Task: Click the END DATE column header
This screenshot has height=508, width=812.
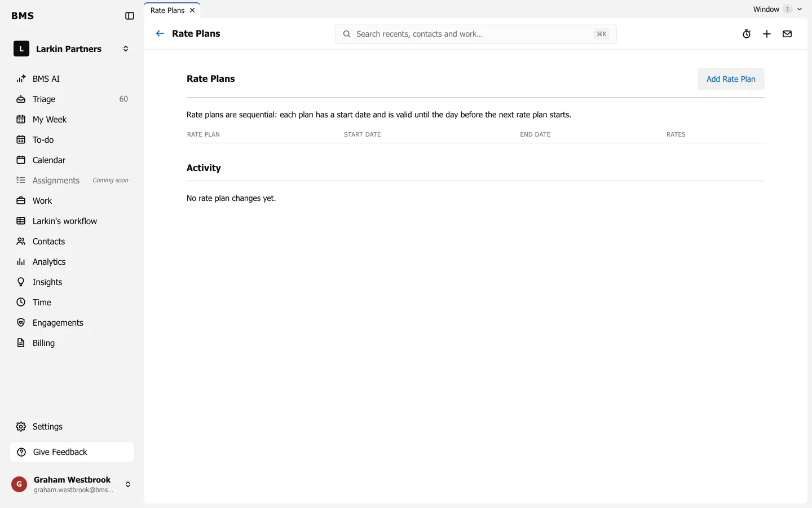Action: point(535,134)
